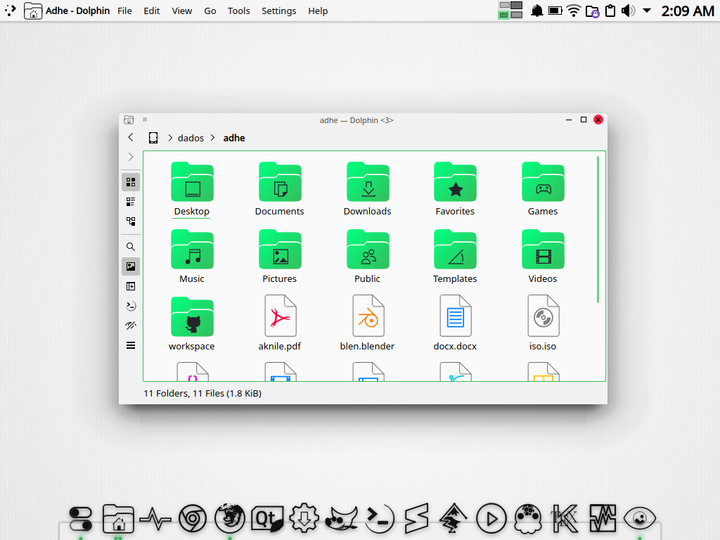
Task: Select the Downloads folder
Action: pos(367,189)
